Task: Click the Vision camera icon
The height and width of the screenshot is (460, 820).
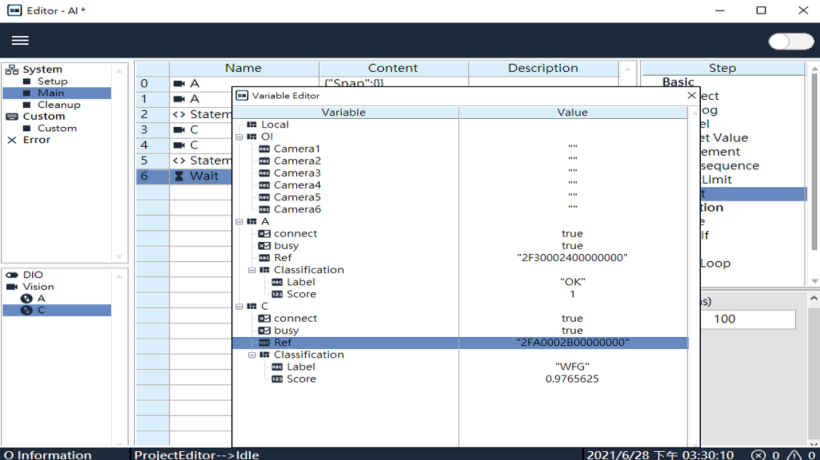Action: click(12, 286)
